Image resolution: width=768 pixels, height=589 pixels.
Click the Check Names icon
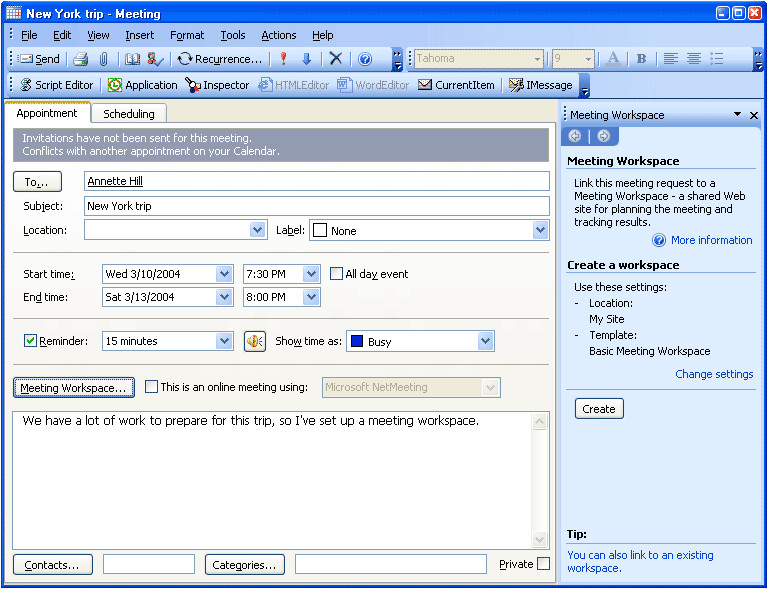[155, 59]
